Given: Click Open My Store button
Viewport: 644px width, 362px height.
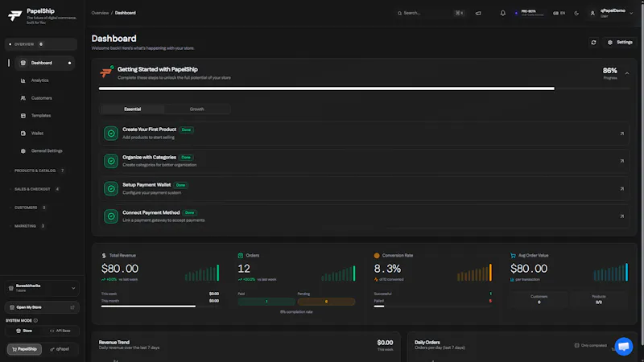Looking at the screenshot, I should point(42,307).
